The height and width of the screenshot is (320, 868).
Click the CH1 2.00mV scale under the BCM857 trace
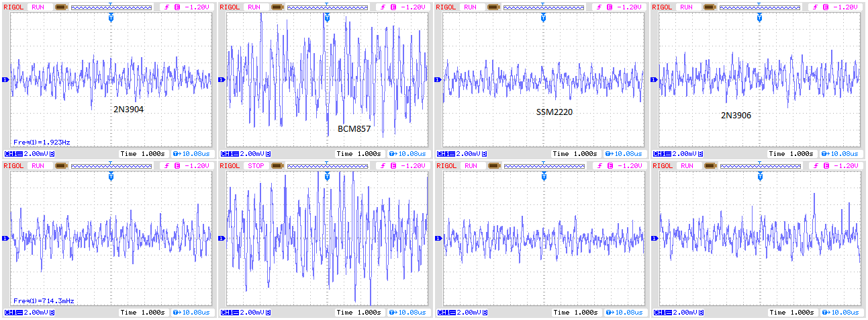pos(242,154)
